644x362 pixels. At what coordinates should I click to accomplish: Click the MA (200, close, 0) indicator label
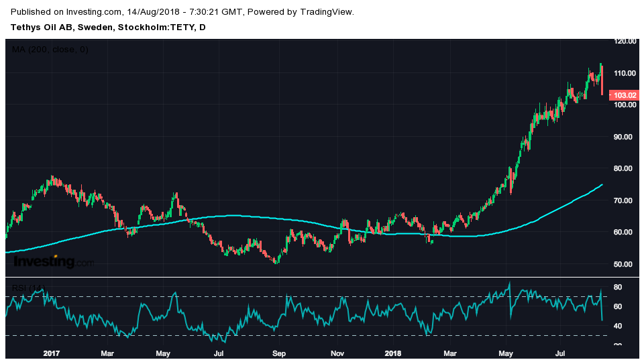click(50, 50)
